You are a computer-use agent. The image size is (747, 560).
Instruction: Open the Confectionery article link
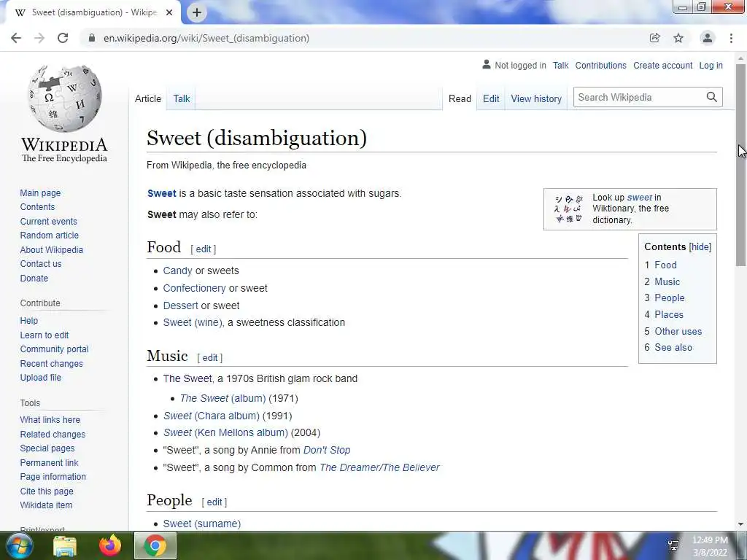pyautogui.click(x=194, y=288)
